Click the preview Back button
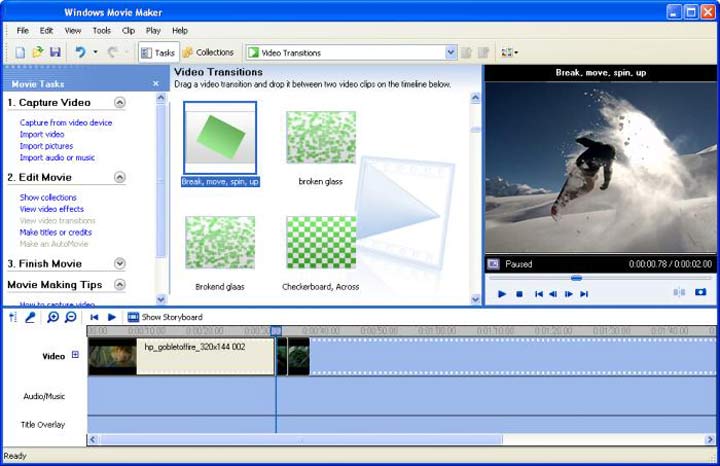This screenshot has width=720, height=466. [x=539, y=294]
